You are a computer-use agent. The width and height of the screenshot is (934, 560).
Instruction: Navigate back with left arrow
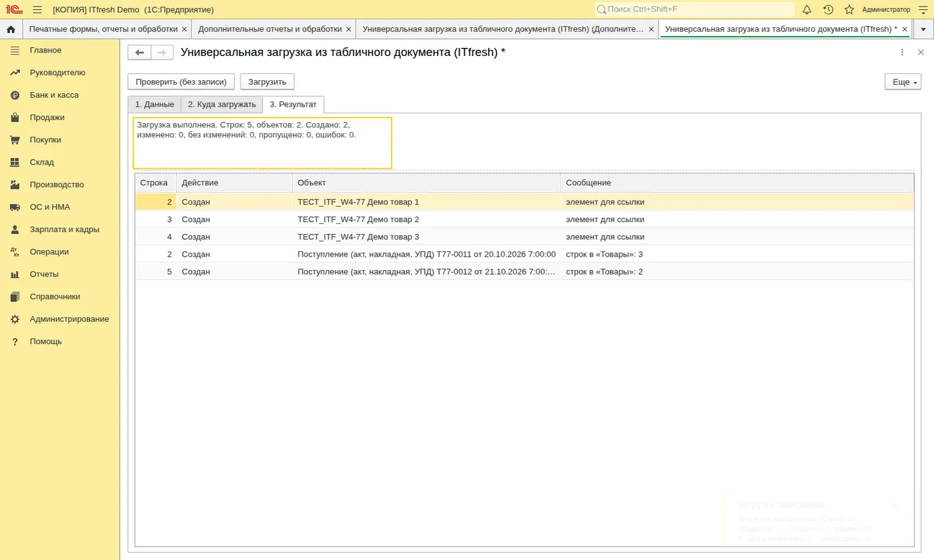pyautogui.click(x=139, y=53)
